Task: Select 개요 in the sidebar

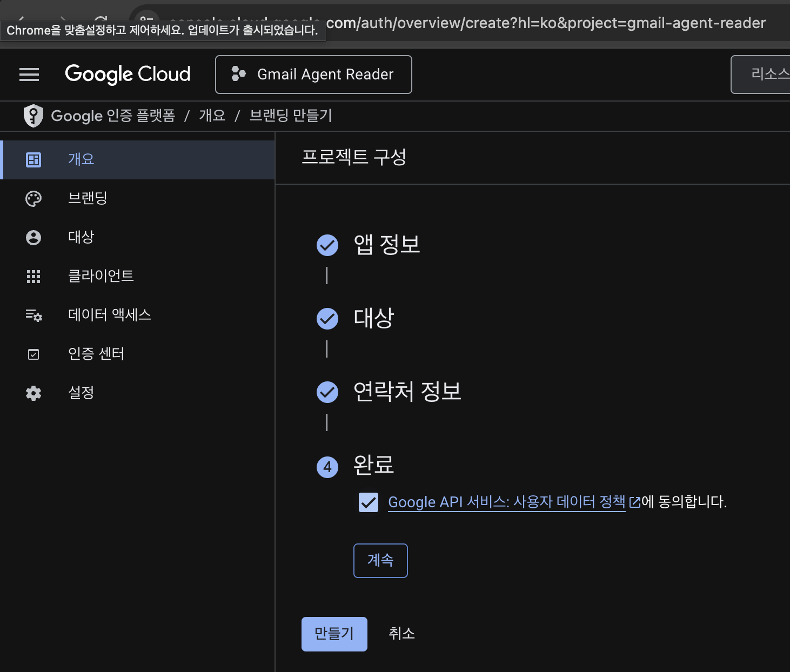Action: click(138, 160)
